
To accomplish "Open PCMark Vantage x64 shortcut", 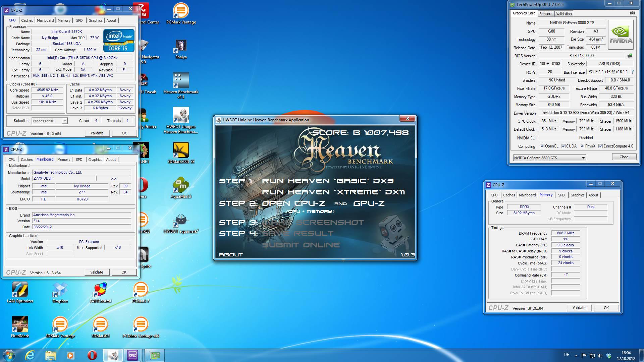I will pyautogui.click(x=141, y=327).
